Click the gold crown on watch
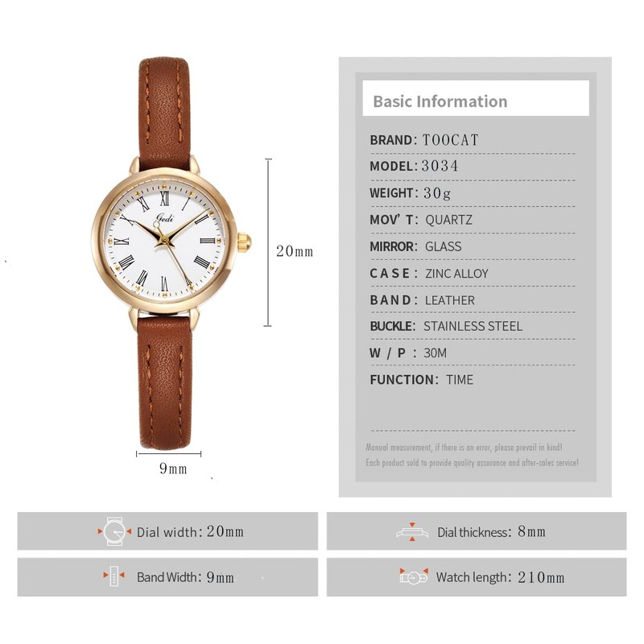Viewport: 644px width, 644px height. [245, 242]
